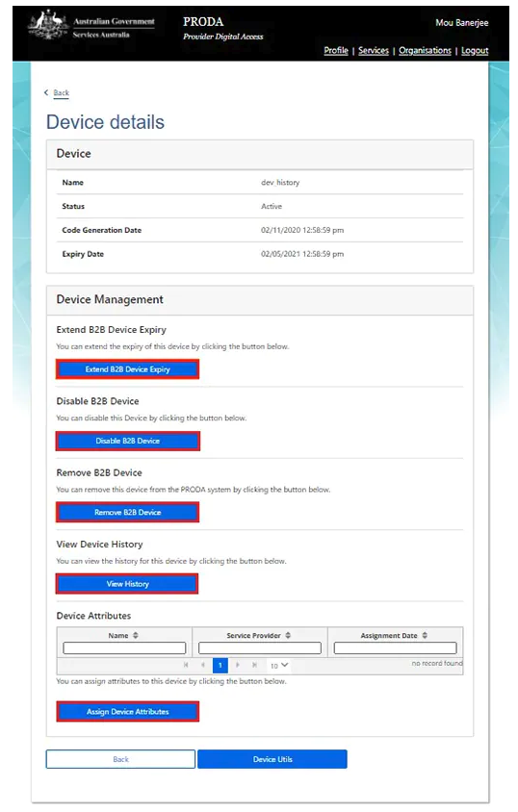Viewport: 518px width, 812px height.
Task: Open rows per page dropdown
Action: pos(278,666)
